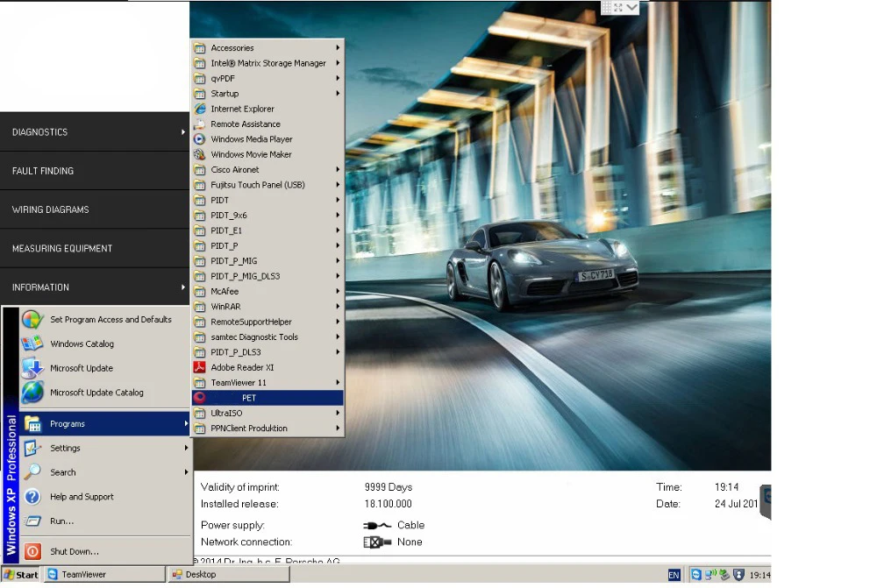Screen dimensions: 877x588
Task: Click Shut Down in the Start menu
Action: (x=74, y=551)
